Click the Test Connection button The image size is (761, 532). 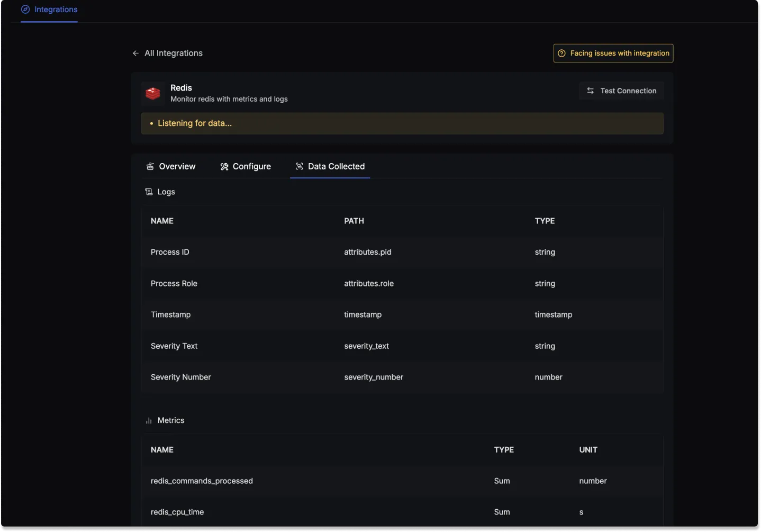click(621, 91)
